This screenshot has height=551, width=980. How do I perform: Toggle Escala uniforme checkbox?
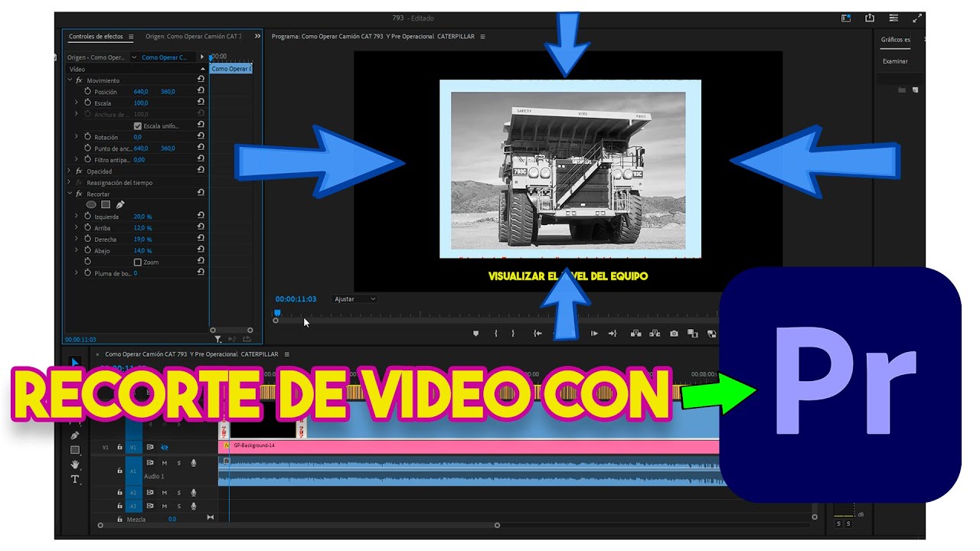138,126
